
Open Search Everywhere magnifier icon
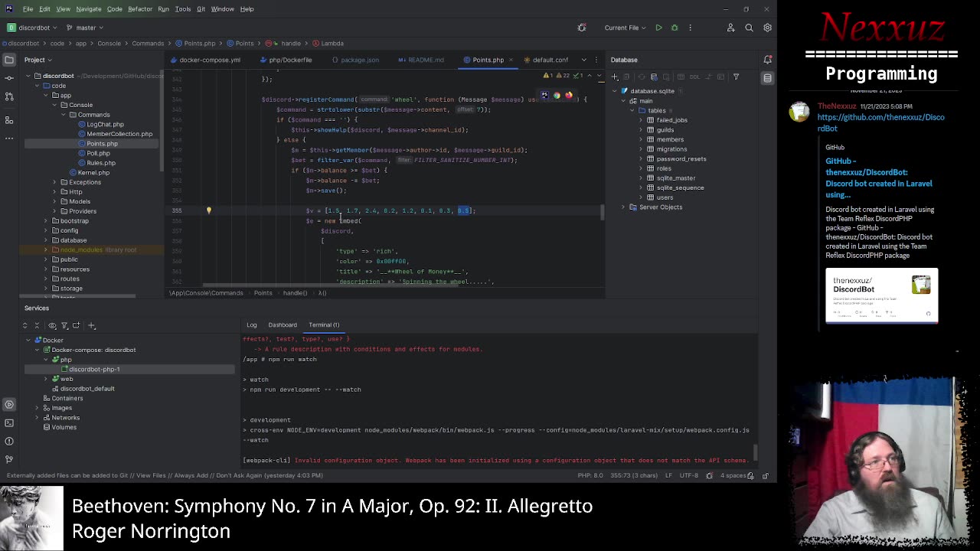tap(749, 28)
